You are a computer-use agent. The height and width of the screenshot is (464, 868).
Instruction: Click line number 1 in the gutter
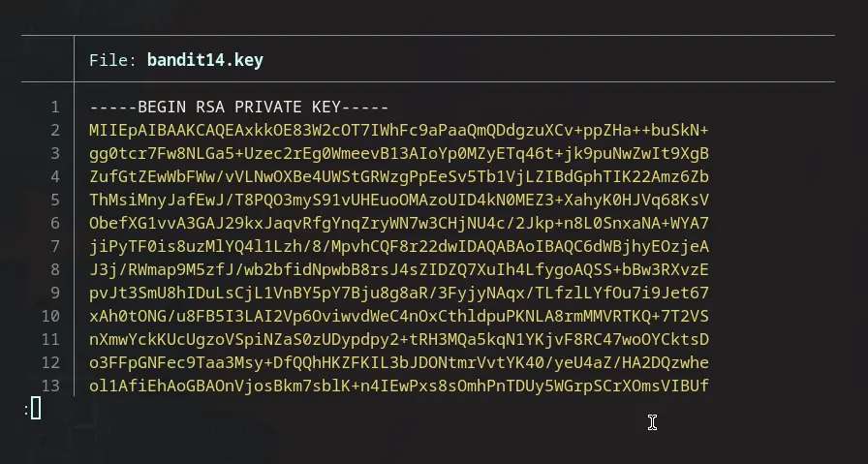(55, 108)
